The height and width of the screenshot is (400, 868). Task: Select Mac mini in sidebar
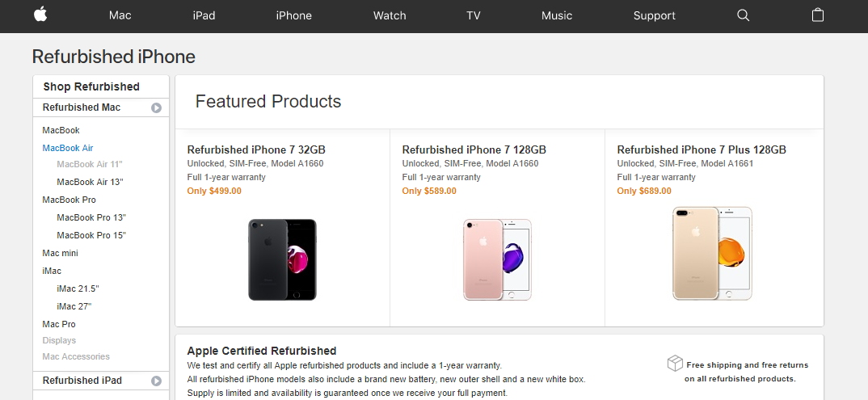pyautogui.click(x=61, y=253)
